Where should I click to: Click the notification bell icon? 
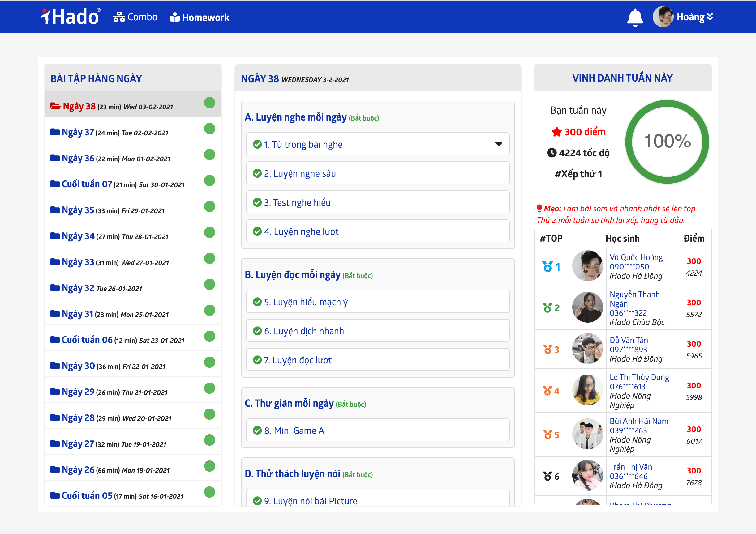click(635, 17)
